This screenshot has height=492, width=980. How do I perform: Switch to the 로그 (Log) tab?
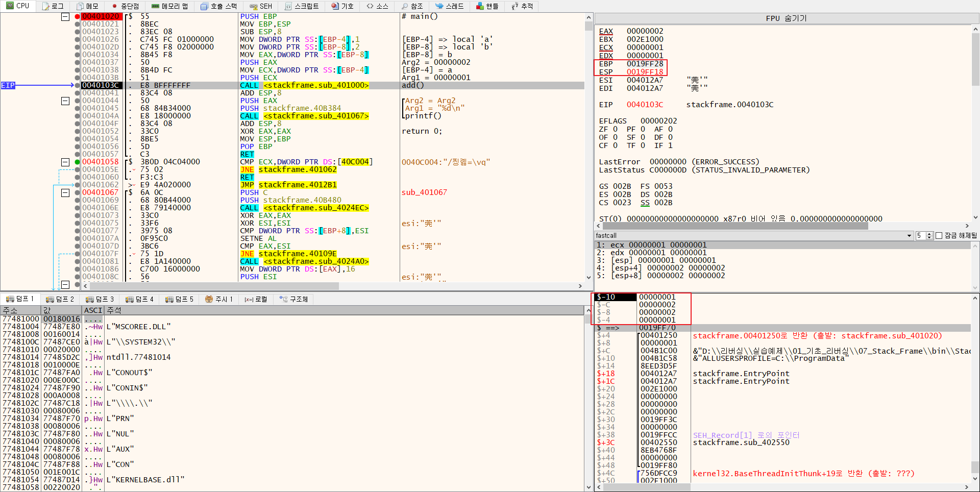click(53, 6)
